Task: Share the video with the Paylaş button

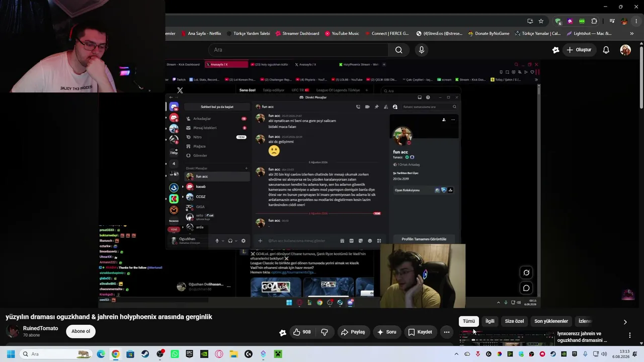Action: point(353,332)
